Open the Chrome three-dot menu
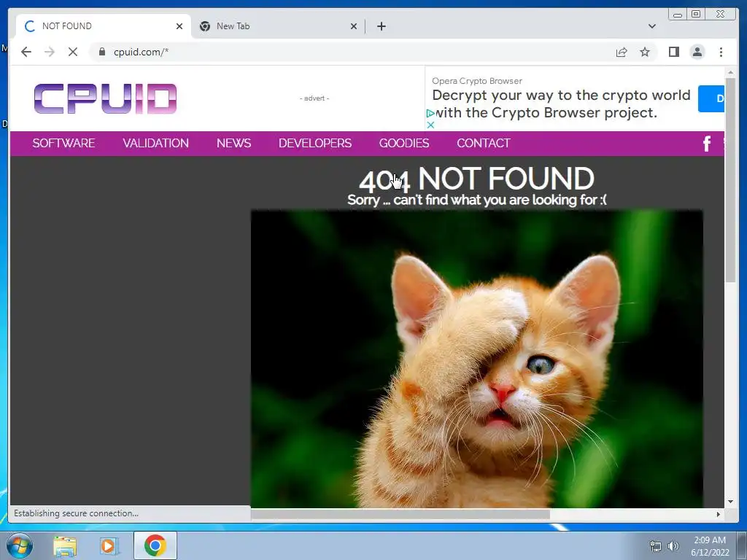The width and height of the screenshot is (747, 560). [x=721, y=52]
